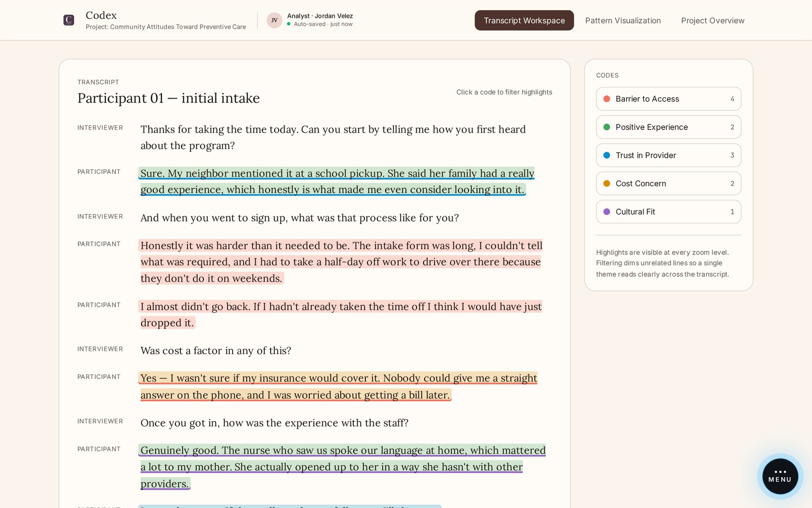
Task: Click the highlight beginning 'Sure. My neighbor mentioned'
Action: click(x=337, y=181)
